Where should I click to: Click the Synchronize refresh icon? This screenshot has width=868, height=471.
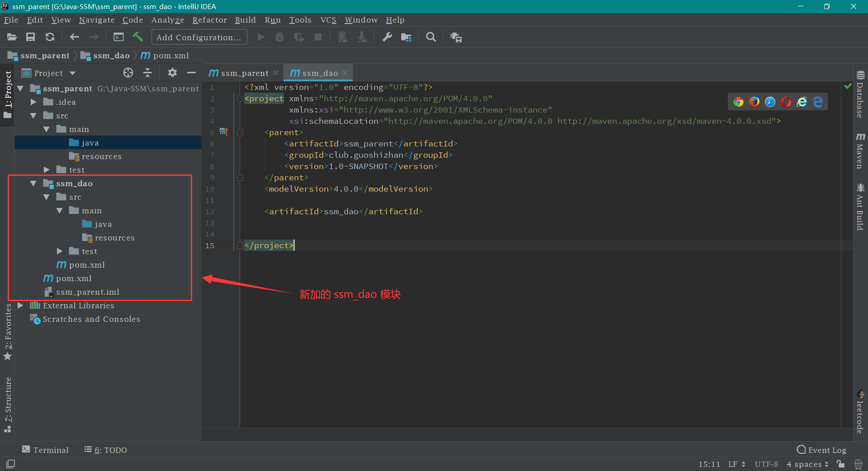tap(50, 37)
